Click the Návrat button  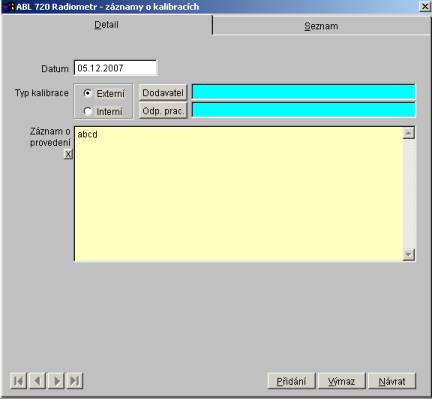click(x=392, y=381)
